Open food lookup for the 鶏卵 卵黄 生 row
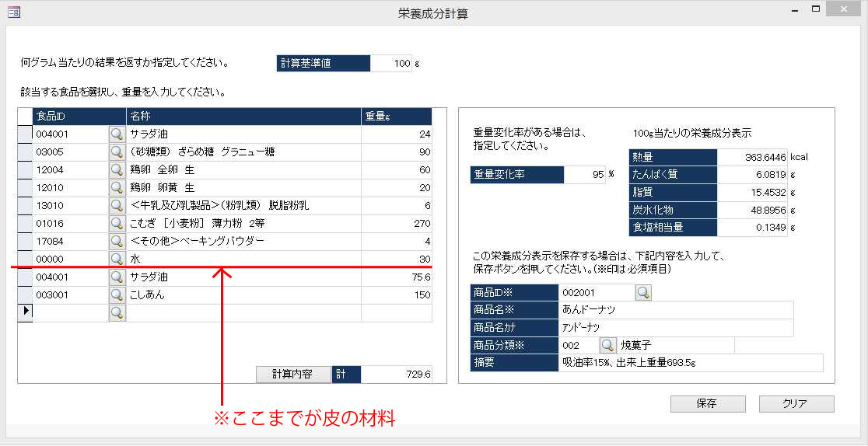Image resolution: width=868 pixels, height=446 pixels. 117,187
